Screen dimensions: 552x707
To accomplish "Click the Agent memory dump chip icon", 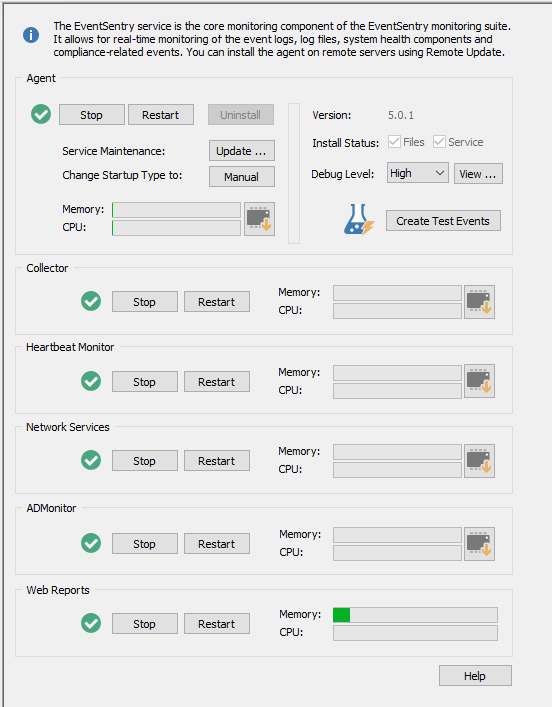I will tap(259, 219).
